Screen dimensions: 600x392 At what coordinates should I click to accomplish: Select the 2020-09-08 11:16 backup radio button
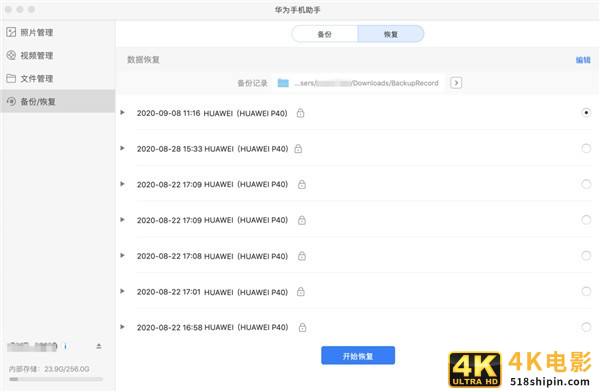[x=586, y=113]
